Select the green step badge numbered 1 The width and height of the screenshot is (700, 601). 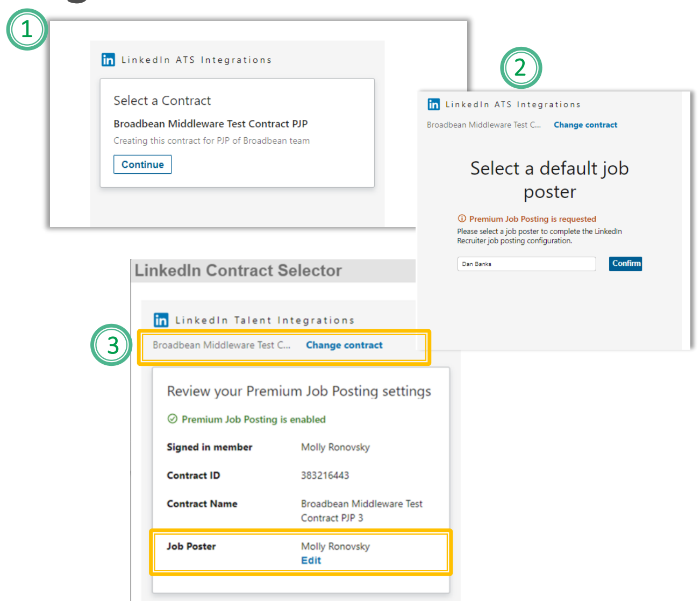27,30
